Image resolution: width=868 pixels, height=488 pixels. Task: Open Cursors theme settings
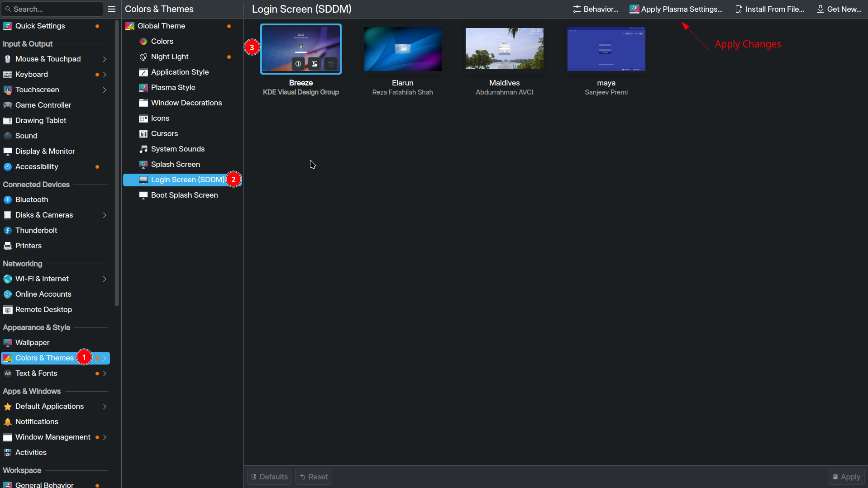point(164,133)
